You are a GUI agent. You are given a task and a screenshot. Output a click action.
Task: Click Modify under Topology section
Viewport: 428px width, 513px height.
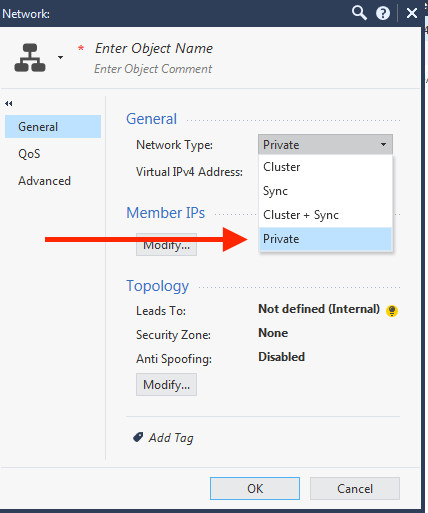point(166,385)
